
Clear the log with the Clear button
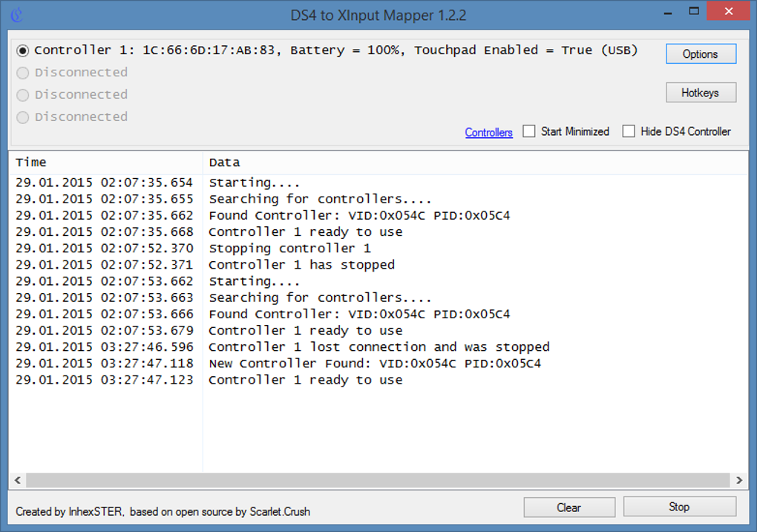pyautogui.click(x=568, y=508)
